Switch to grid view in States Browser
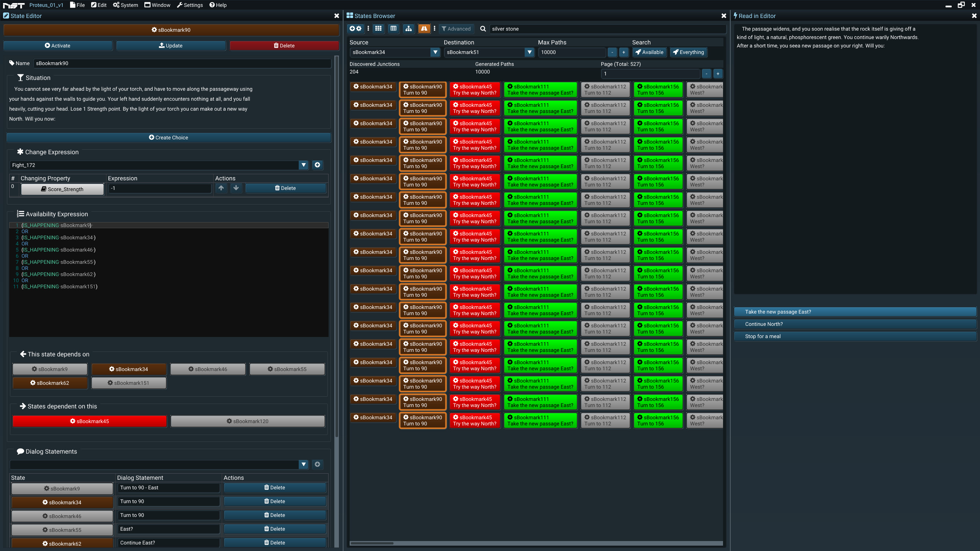This screenshot has width=980, height=551. [378, 29]
